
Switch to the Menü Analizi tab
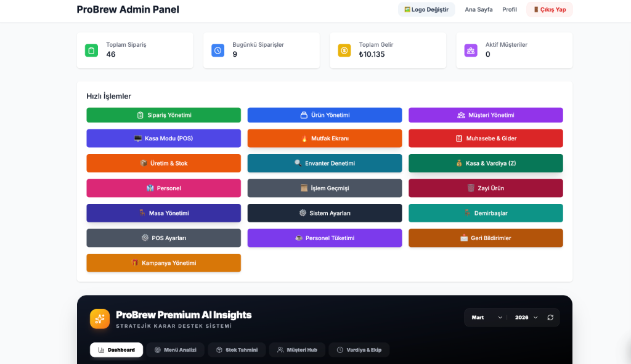175,350
